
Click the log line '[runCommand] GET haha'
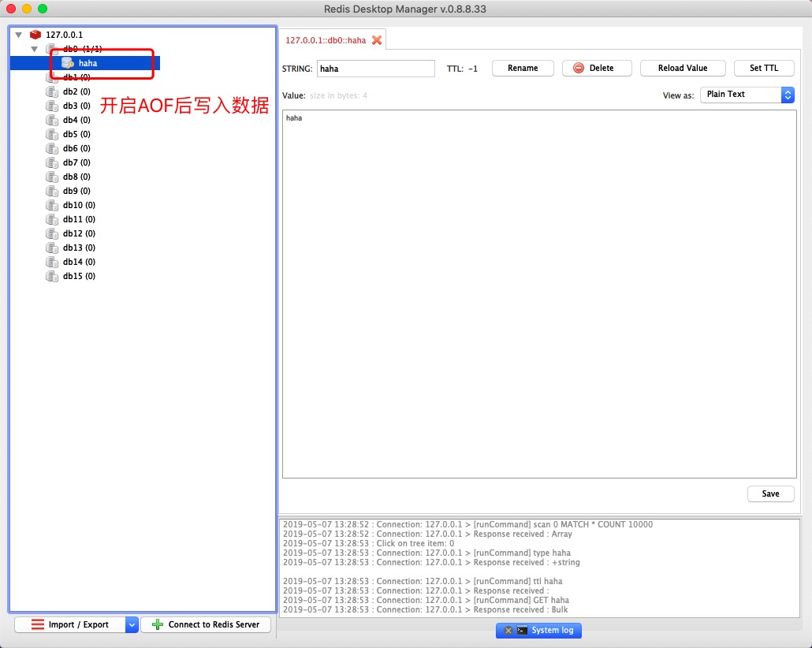pyautogui.click(x=426, y=601)
